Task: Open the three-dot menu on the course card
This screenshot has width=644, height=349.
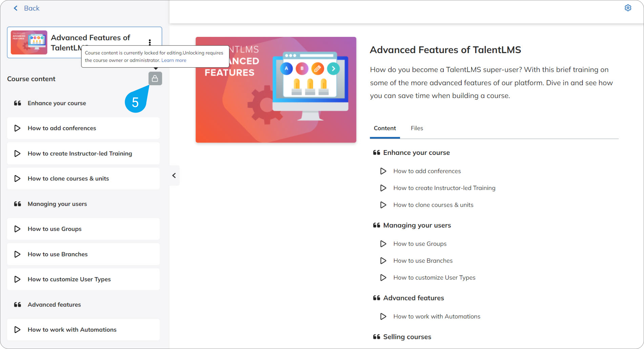Action: [x=150, y=42]
